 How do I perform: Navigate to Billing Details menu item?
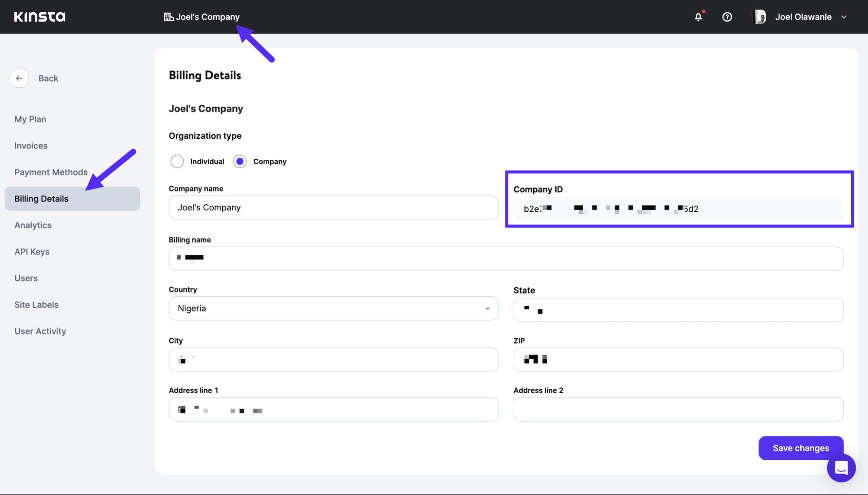point(41,198)
